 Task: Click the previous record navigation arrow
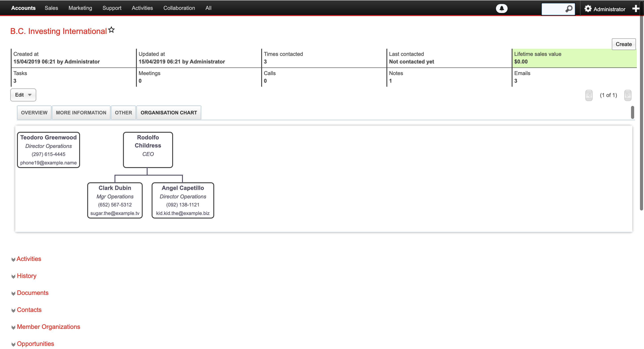589,95
